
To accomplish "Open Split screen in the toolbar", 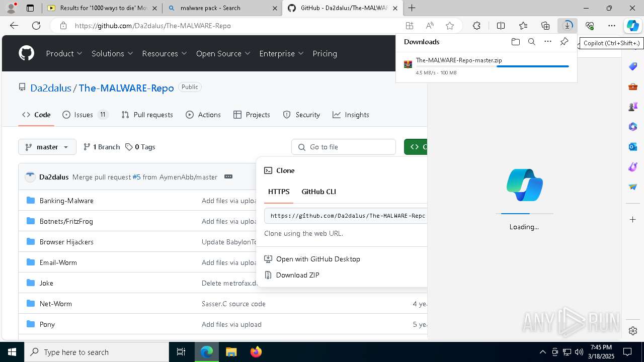I will pos(501,26).
